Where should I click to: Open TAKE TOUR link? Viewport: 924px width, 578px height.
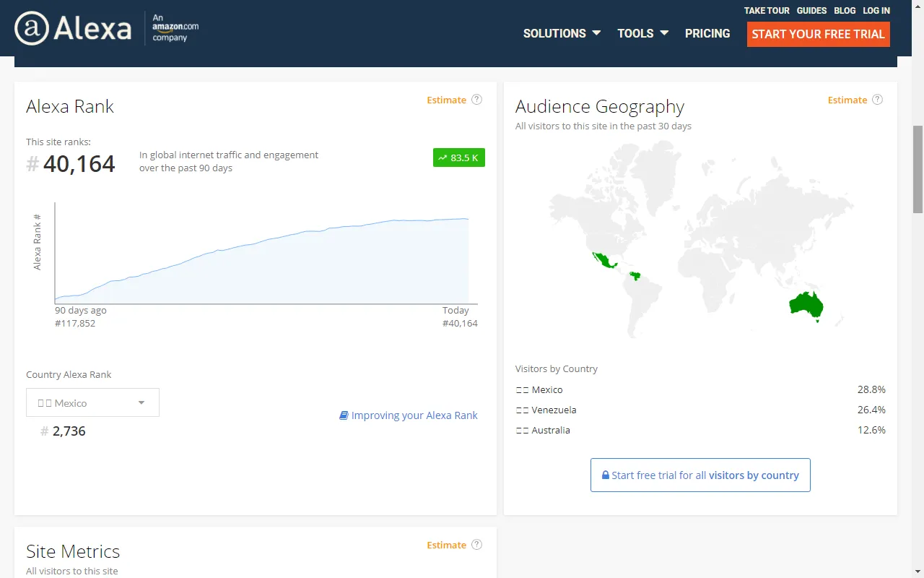(767, 11)
